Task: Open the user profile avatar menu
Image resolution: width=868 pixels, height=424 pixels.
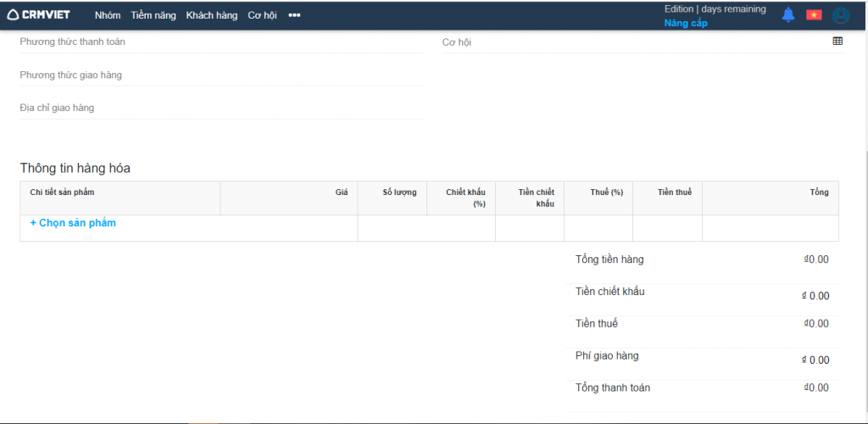Action: pos(840,15)
